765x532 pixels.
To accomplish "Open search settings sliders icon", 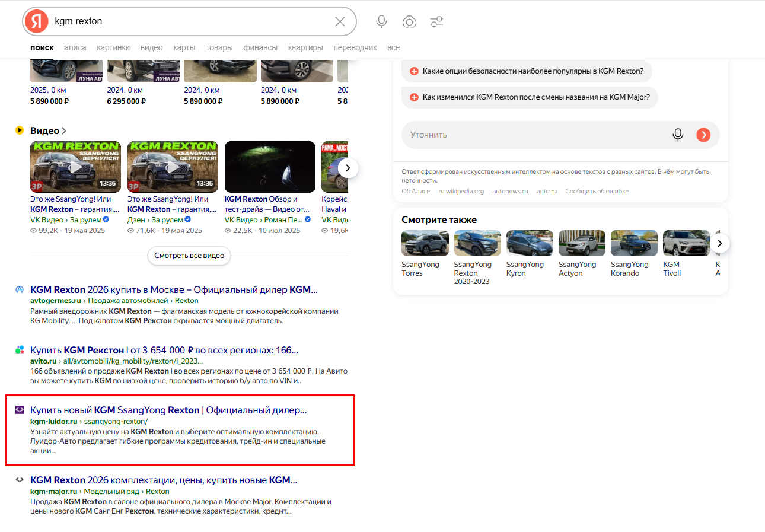I will click(x=437, y=21).
